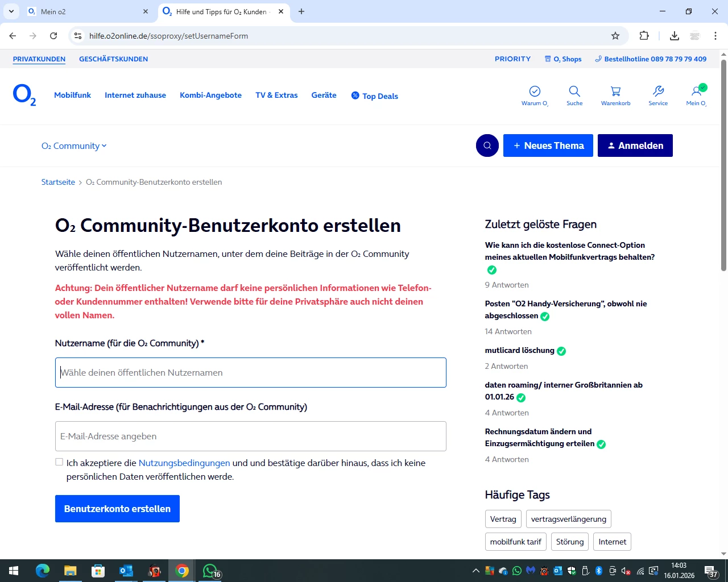Focus the E-Mail-Adresse input field
Screen dimensions: 728x582
(251, 436)
